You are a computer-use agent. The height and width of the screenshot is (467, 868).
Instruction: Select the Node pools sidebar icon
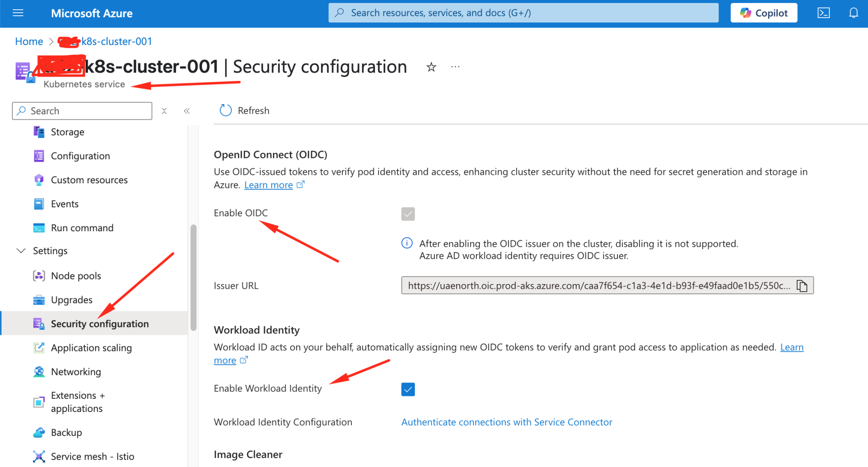[x=39, y=276]
